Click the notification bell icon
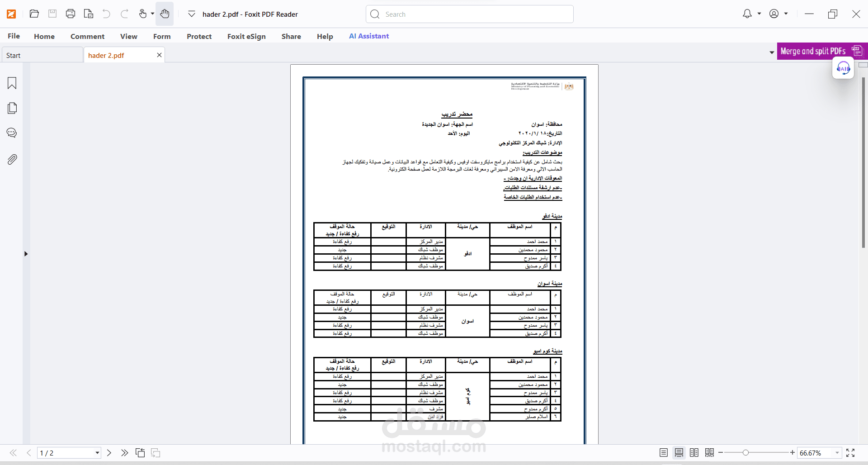This screenshot has height=465, width=868. click(x=747, y=14)
